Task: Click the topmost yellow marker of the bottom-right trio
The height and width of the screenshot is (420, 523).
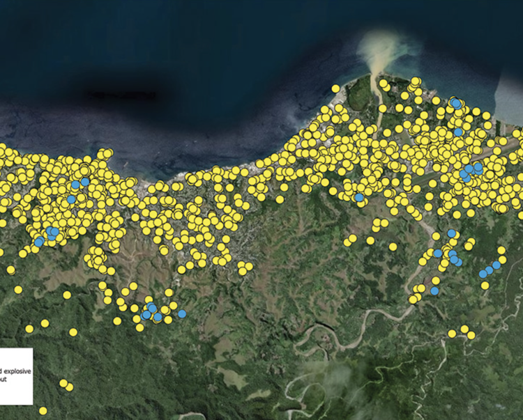Action: click(x=464, y=329)
